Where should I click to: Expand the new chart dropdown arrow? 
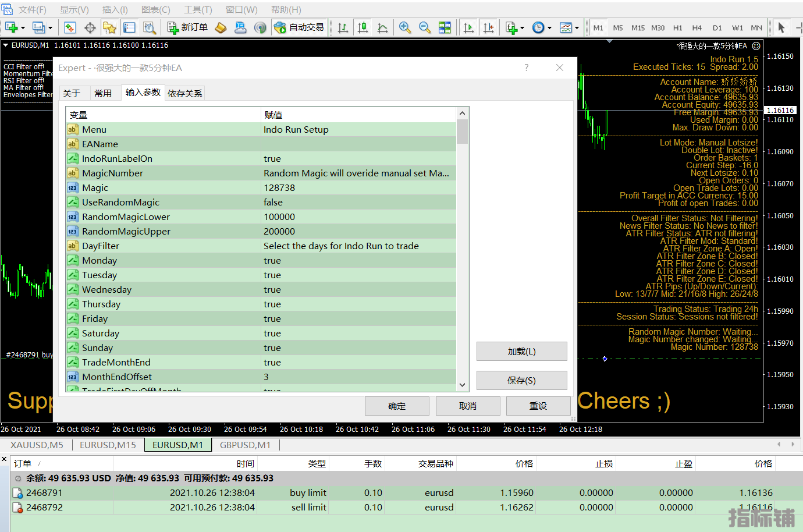(x=23, y=28)
